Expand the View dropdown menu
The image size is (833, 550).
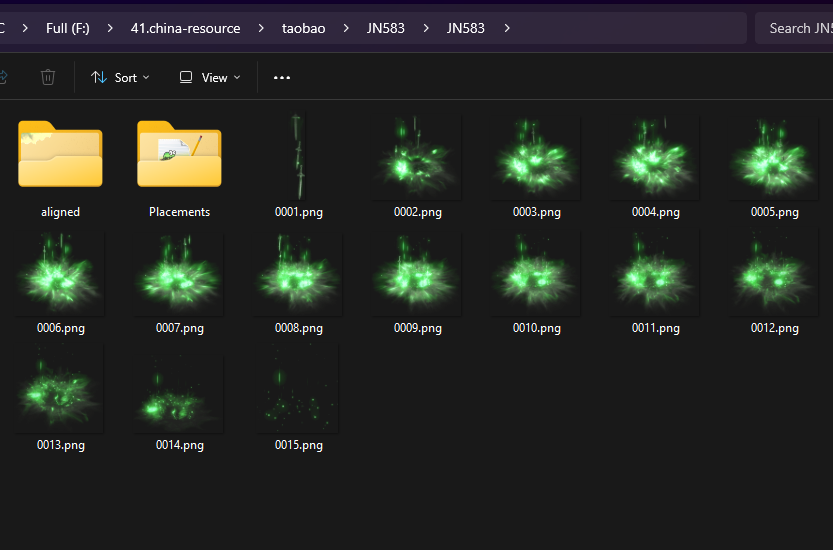(210, 77)
